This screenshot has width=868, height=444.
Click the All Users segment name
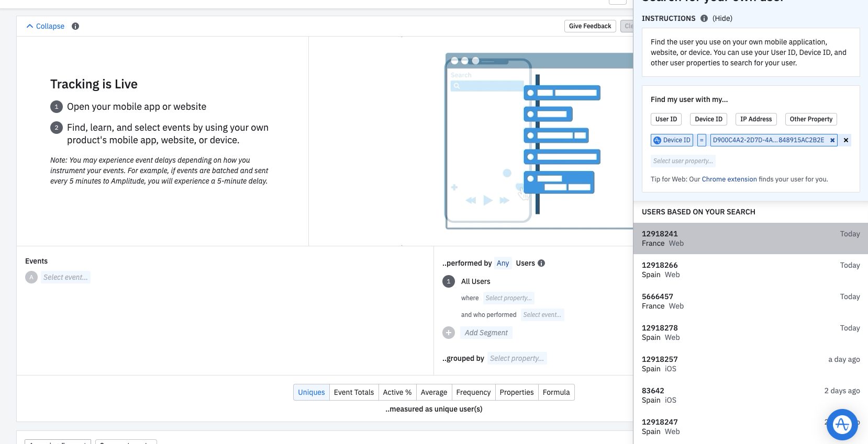475,281
